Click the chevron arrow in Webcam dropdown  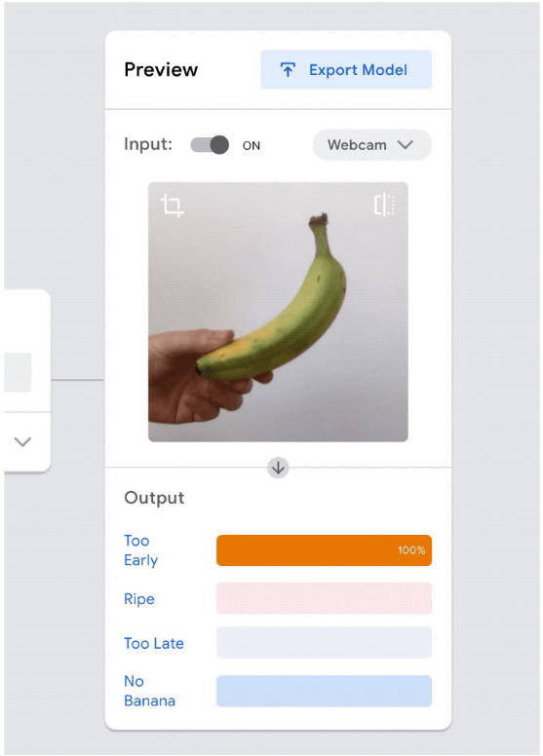point(405,144)
